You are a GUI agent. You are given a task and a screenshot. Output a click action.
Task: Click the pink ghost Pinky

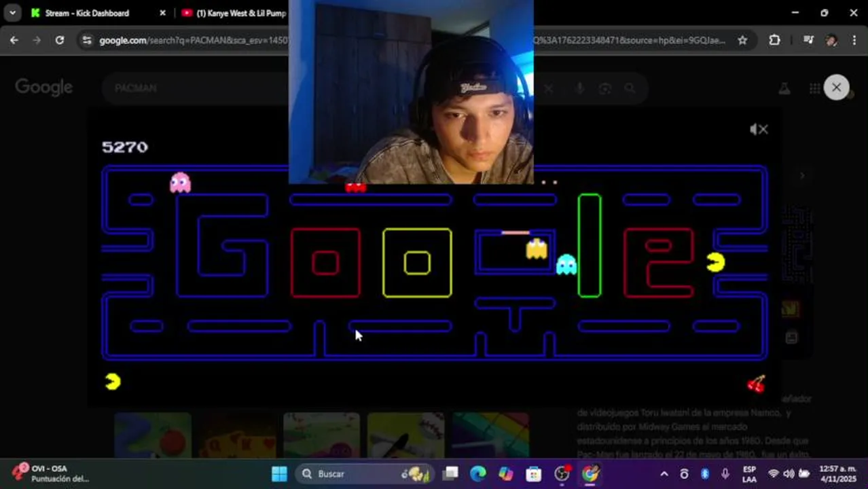coord(180,183)
